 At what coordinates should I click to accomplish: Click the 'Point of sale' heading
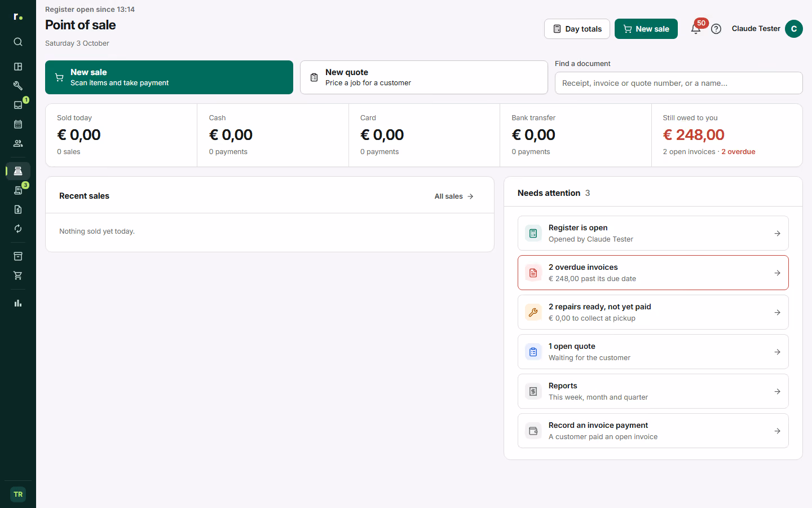coord(81,25)
